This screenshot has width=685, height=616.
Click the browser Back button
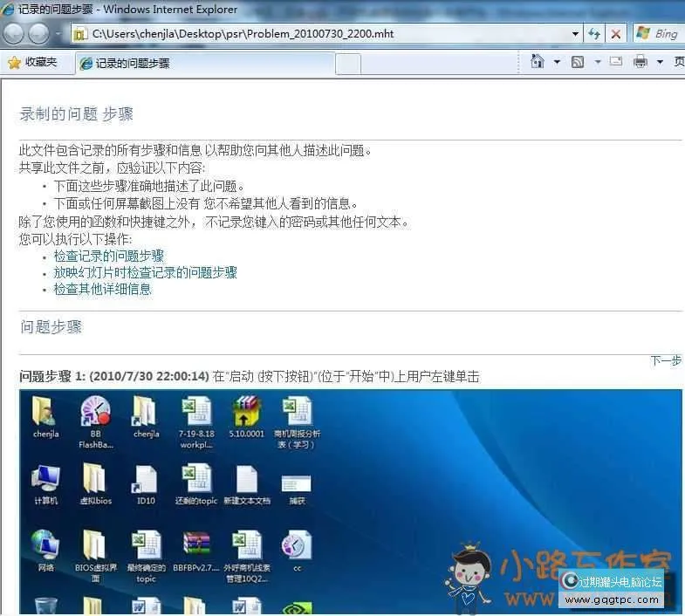pyautogui.click(x=14, y=34)
